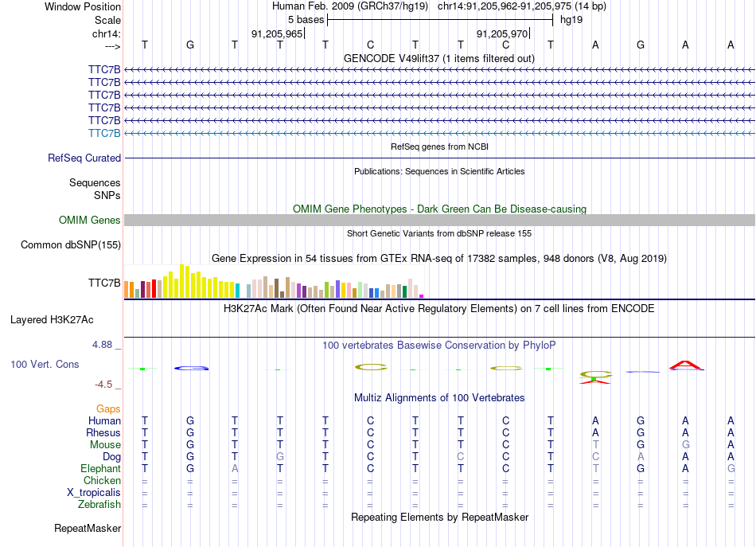756x547 pixels.
Task: Click the cyan bar in GTEx chart
Action: pos(238,291)
